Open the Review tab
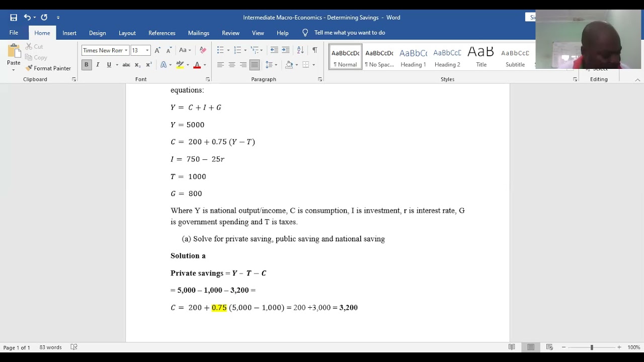 coord(231,33)
